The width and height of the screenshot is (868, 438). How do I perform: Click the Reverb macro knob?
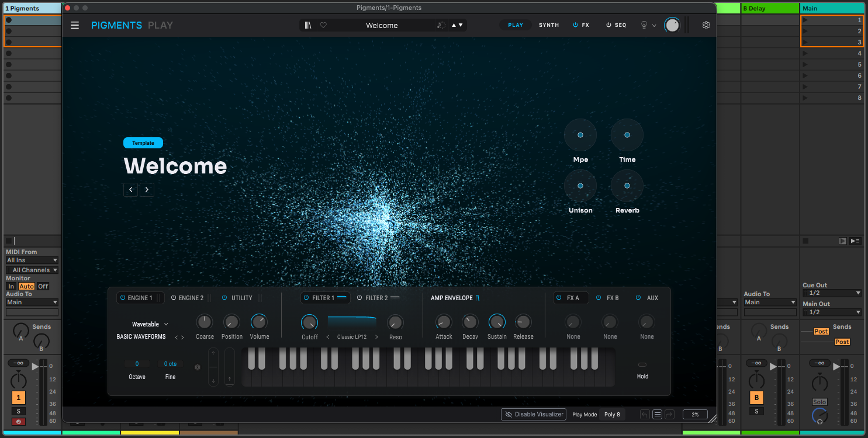(627, 186)
